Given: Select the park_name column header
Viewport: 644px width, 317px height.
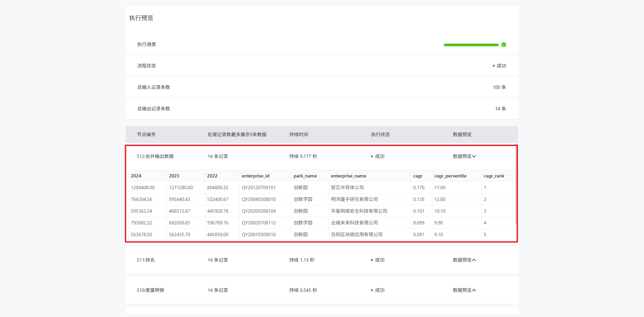Looking at the screenshot, I should [x=305, y=176].
